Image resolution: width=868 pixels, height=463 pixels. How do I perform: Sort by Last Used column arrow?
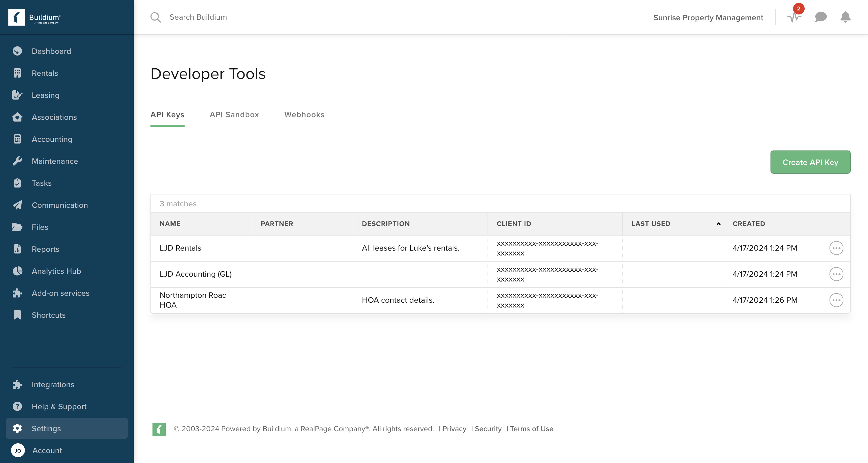718,224
